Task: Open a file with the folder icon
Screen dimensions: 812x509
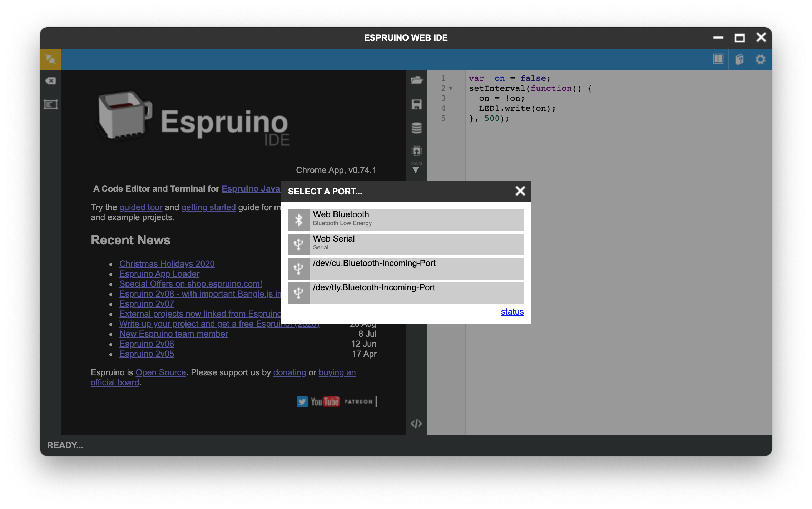Action: pos(416,80)
